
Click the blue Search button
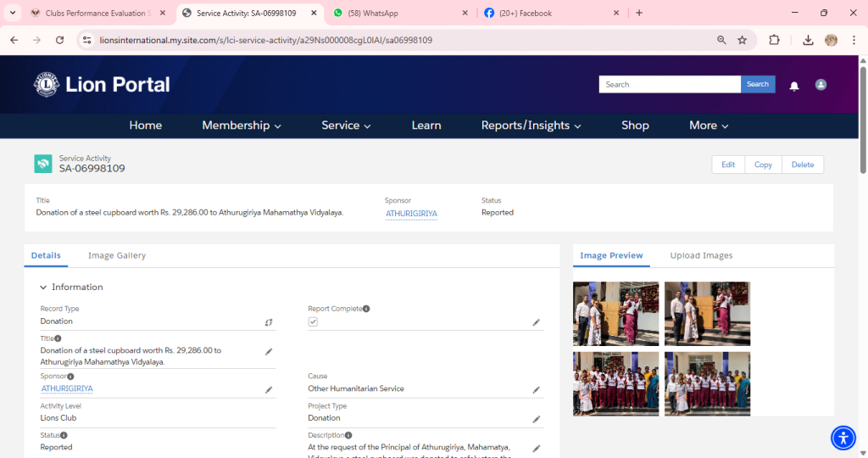[x=757, y=84]
